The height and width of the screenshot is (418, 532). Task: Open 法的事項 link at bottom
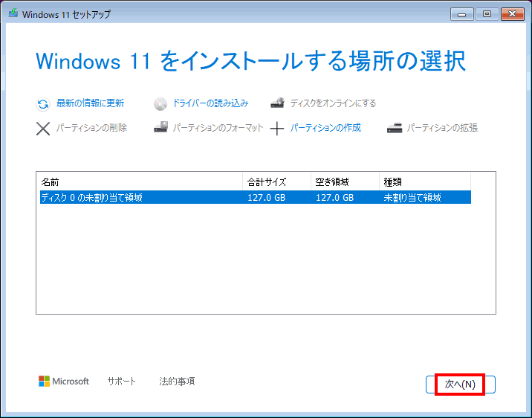177,382
